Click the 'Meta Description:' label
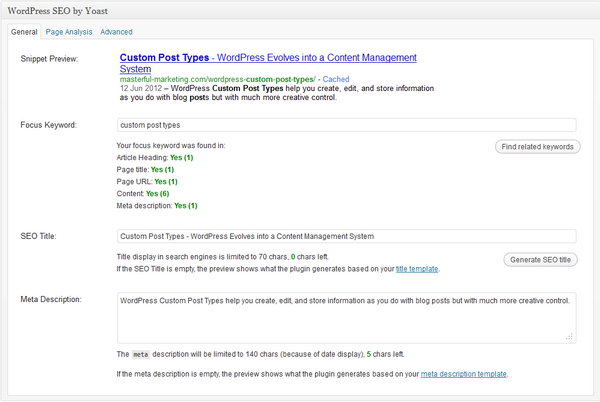Screen dimensions: 600x402 point(51,299)
